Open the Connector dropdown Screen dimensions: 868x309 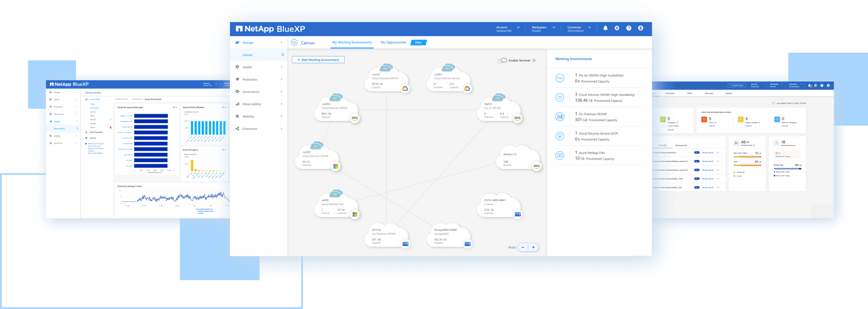(579, 29)
